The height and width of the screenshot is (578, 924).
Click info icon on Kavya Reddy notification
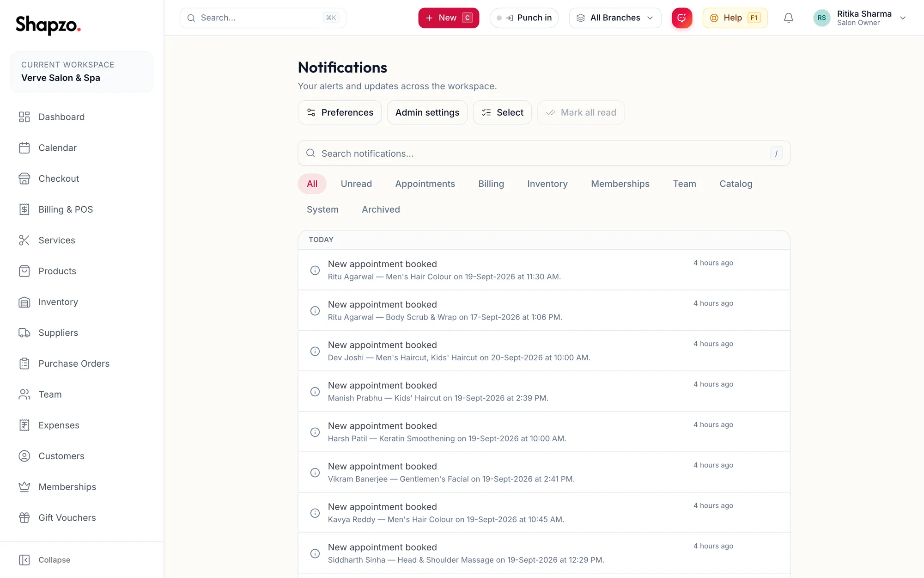(x=315, y=513)
